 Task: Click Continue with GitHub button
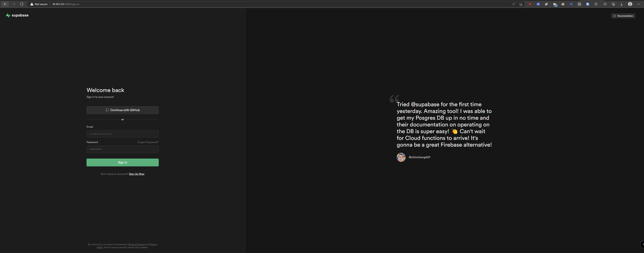pyautogui.click(x=122, y=110)
